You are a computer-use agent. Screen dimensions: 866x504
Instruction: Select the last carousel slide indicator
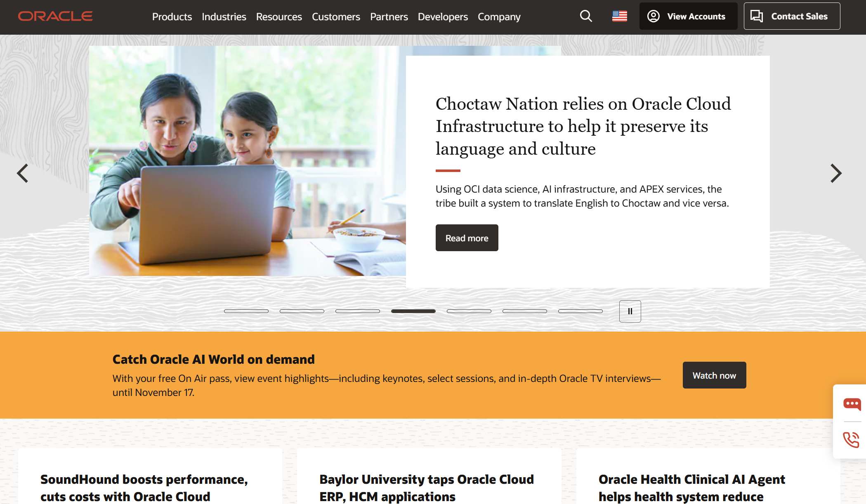tap(580, 311)
